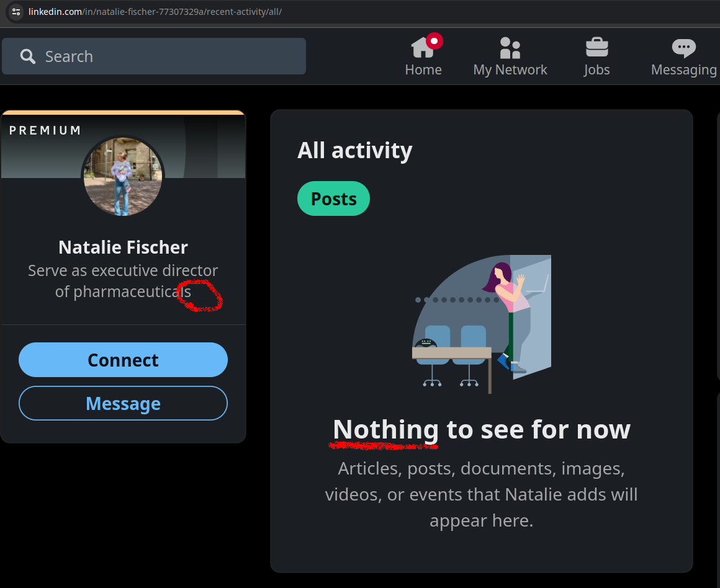Click the Messaging label in navigation

coord(684,70)
